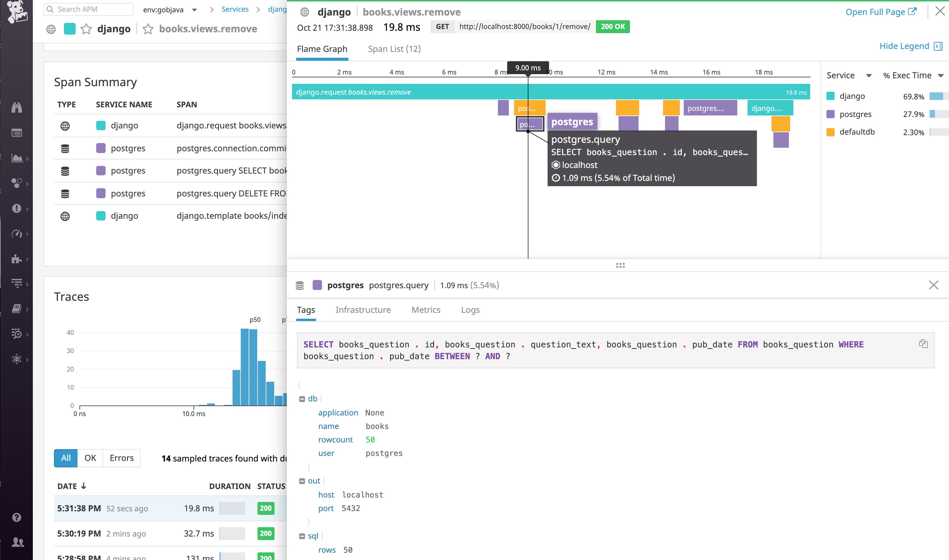Open the Events list icon in sidebar
Viewport: 949px width, 560px height.
17,133
